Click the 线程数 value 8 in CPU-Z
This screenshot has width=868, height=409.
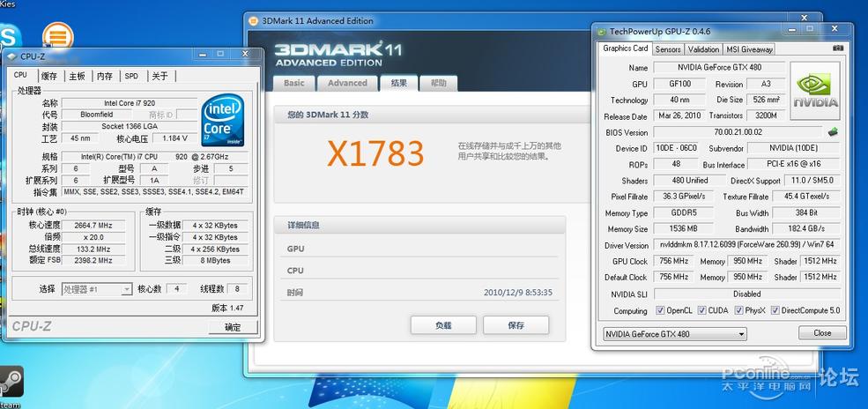(x=237, y=288)
